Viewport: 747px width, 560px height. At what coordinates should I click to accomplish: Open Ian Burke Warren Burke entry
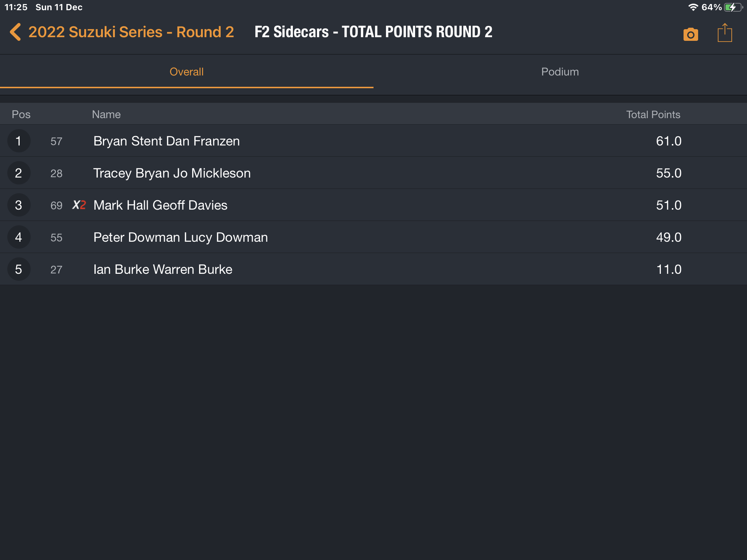pyautogui.click(x=373, y=269)
